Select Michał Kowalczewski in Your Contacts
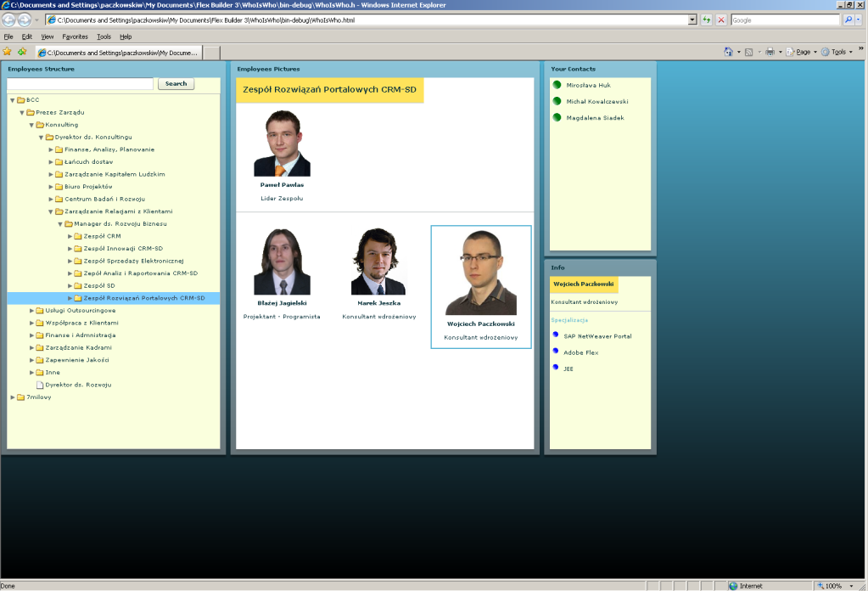The image size is (868, 591). [596, 101]
